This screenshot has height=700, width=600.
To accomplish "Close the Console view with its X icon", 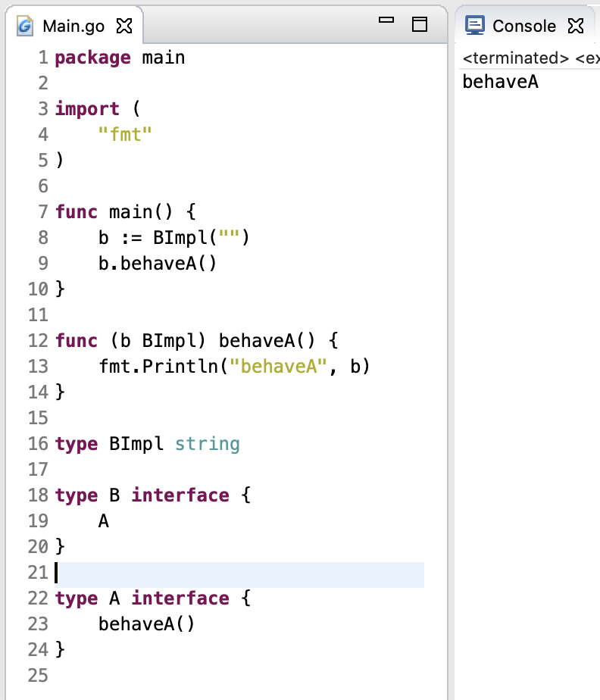I will (x=576, y=27).
